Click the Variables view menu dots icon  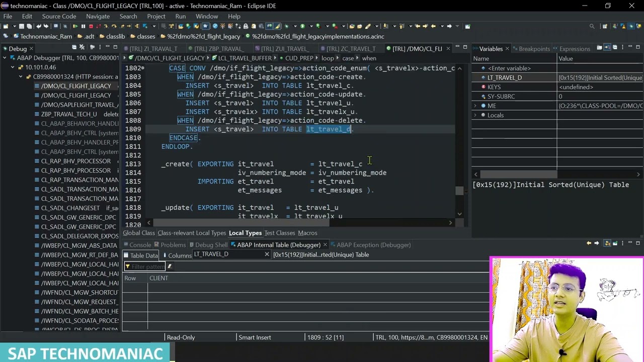pyautogui.click(x=622, y=47)
